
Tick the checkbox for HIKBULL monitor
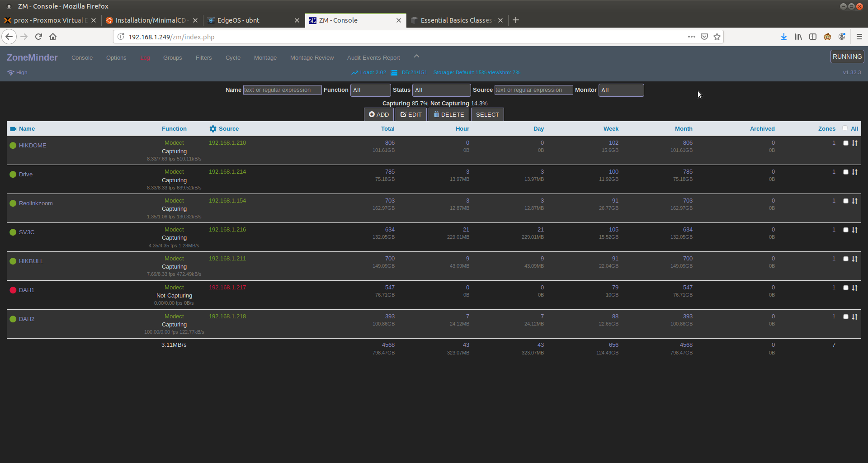[x=846, y=259]
